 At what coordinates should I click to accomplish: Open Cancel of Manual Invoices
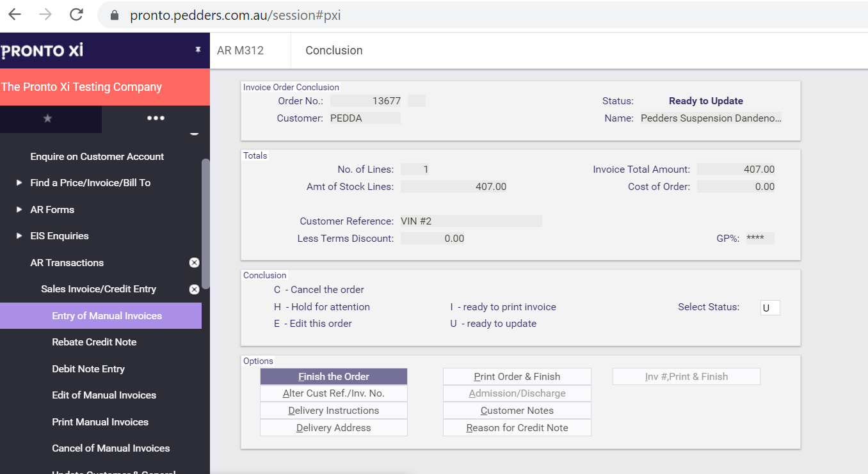coord(111,448)
